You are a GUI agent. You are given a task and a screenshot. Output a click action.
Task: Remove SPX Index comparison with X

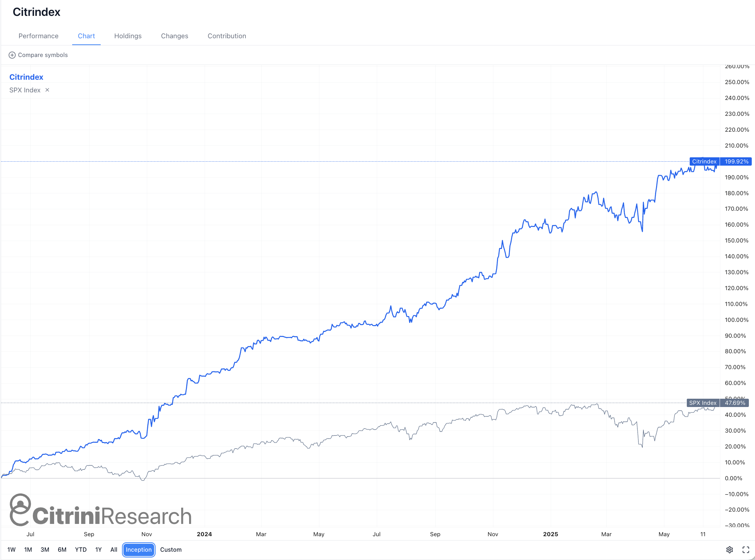[x=47, y=90]
